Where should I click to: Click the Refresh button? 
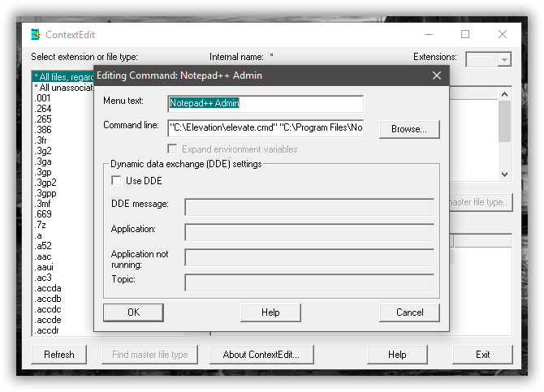tap(59, 355)
